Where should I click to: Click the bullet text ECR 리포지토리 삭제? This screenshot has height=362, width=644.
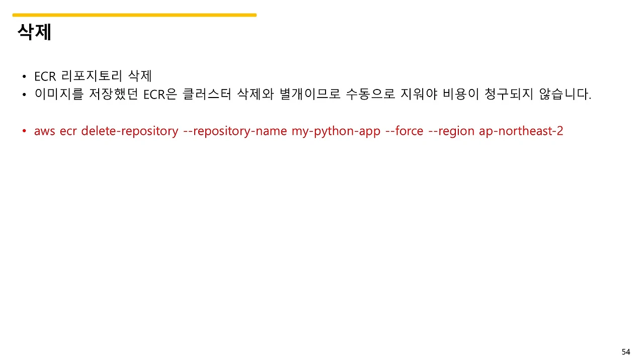tap(93, 75)
